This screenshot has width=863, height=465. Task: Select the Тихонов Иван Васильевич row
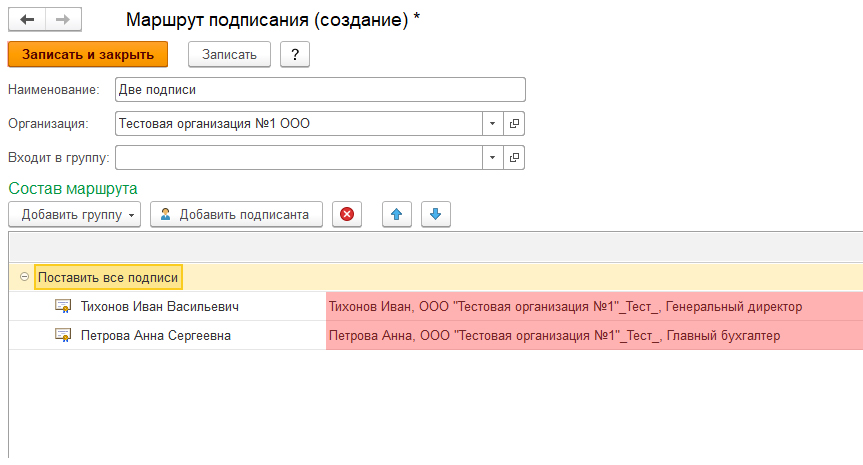pos(160,306)
